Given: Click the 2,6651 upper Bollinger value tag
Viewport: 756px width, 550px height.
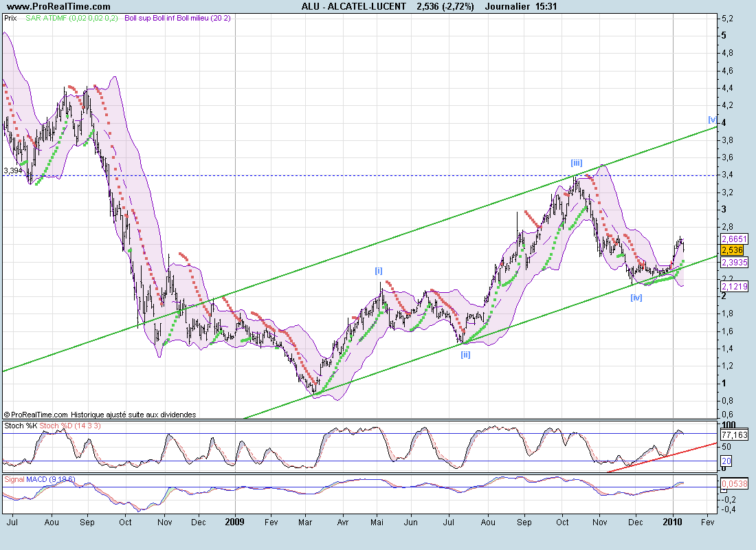Looking at the screenshot, I should [x=734, y=239].
